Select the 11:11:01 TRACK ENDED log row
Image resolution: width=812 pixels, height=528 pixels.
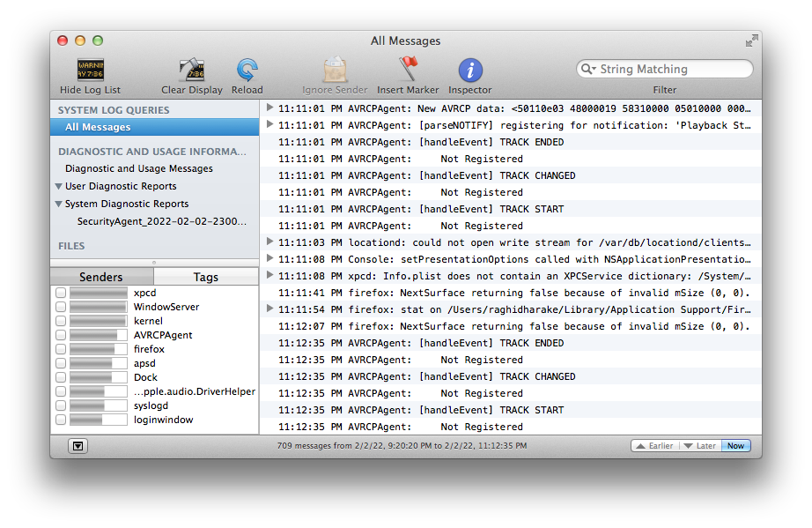click(x=511, y=142)
